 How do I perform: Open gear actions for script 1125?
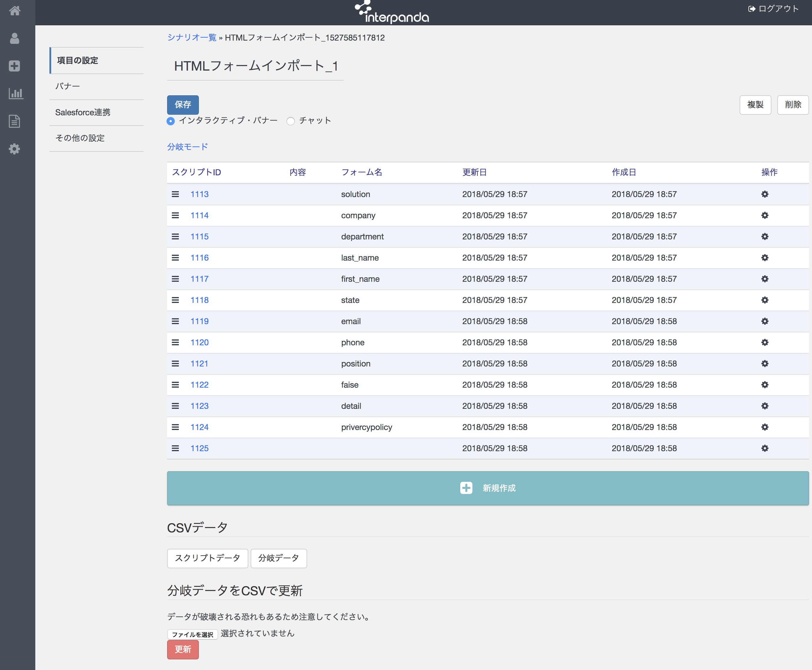click(x=765, y=449)
